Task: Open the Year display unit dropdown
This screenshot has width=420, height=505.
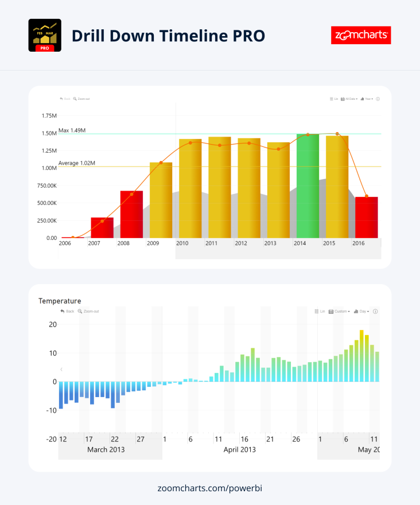Action: (x=367, y=99)
